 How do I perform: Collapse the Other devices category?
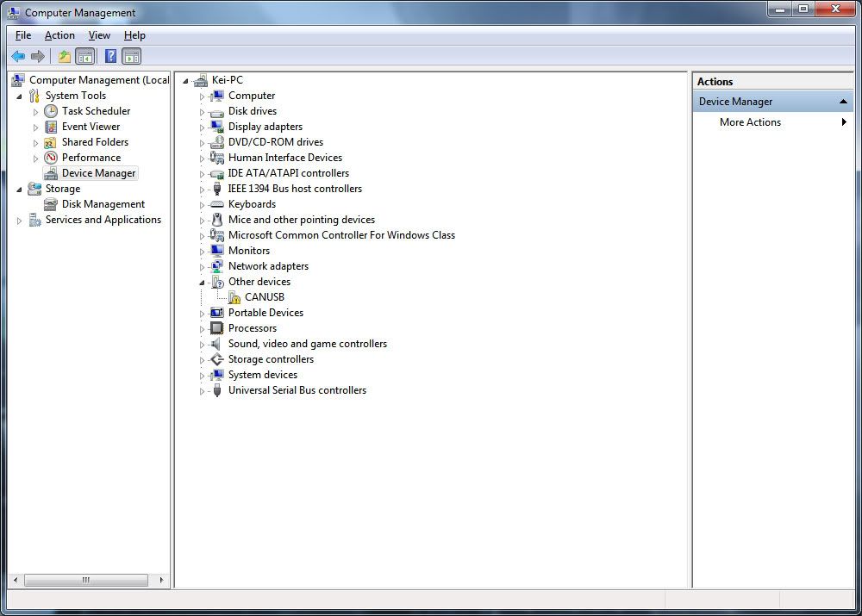pos(202,283)
